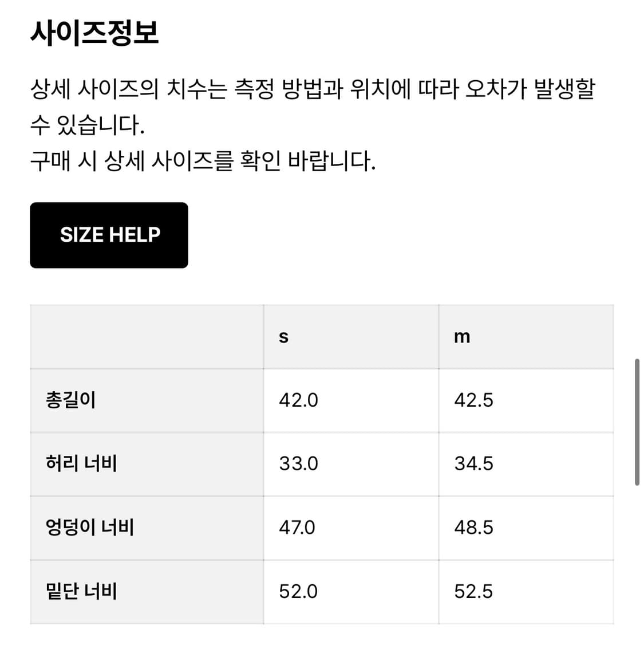Click the 52.5 hem width value
Viewport: 644px width, 653px height.
(x=473, y=591)
